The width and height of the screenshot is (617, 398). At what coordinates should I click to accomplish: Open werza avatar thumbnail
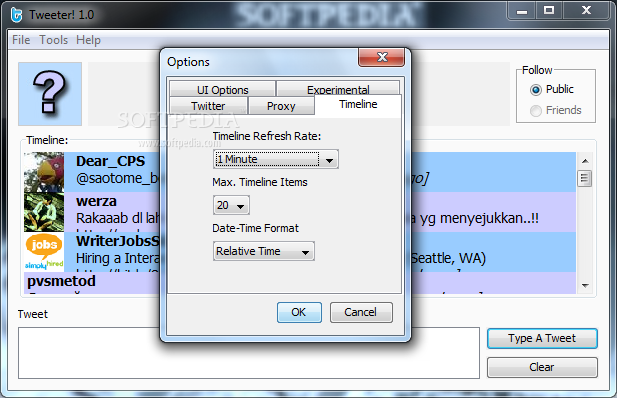pos(44,212)
